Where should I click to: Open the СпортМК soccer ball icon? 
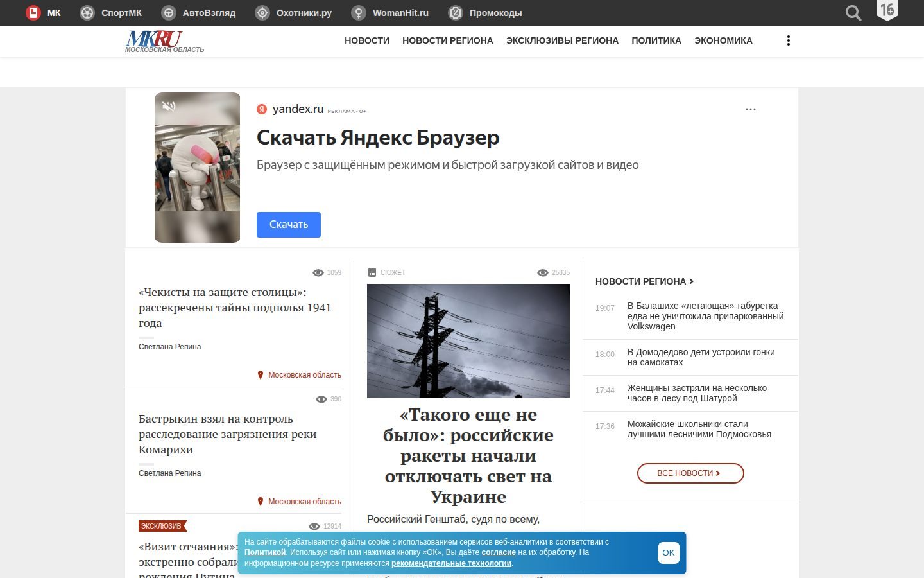[87, 13]
